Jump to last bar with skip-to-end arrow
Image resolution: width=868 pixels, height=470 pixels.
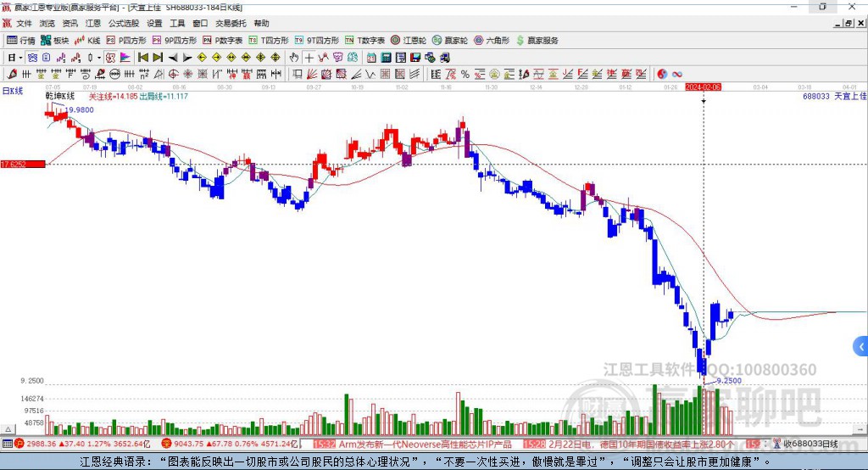pos(158,57)
